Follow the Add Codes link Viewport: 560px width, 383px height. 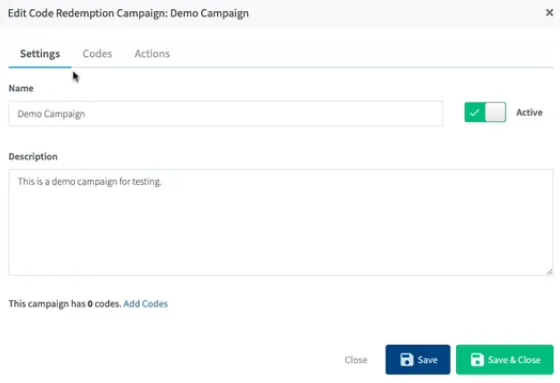click(x=145, y=304)
